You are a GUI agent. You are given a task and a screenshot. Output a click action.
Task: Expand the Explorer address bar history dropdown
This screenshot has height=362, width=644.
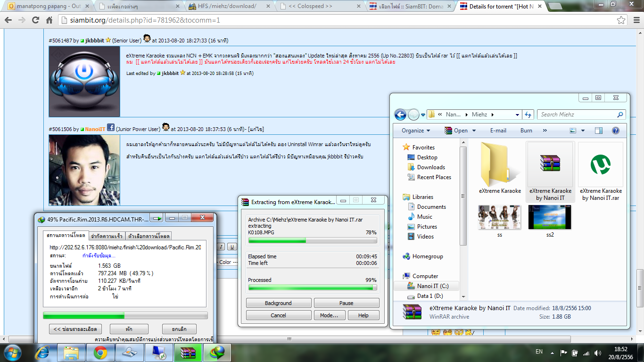click(517, 115)
